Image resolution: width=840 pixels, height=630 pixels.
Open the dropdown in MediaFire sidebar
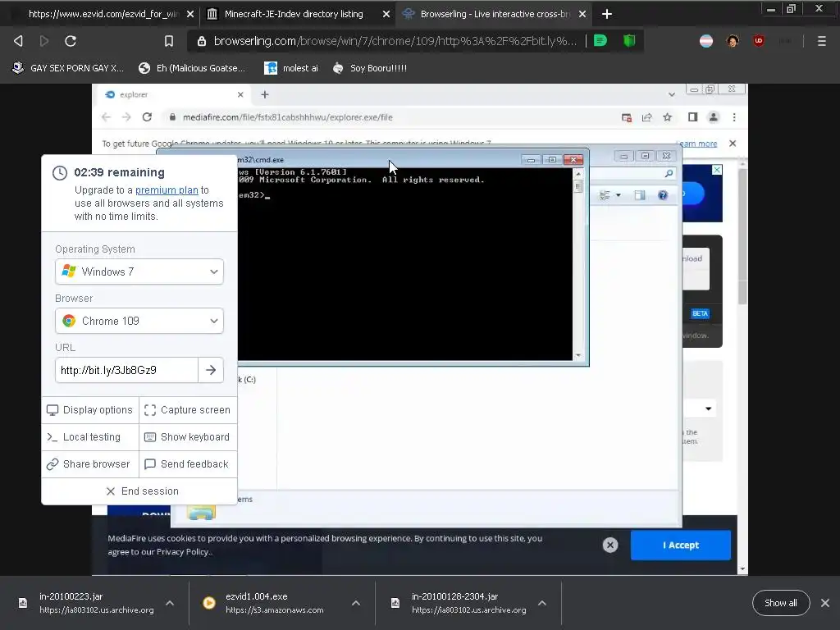coord(708,409)
